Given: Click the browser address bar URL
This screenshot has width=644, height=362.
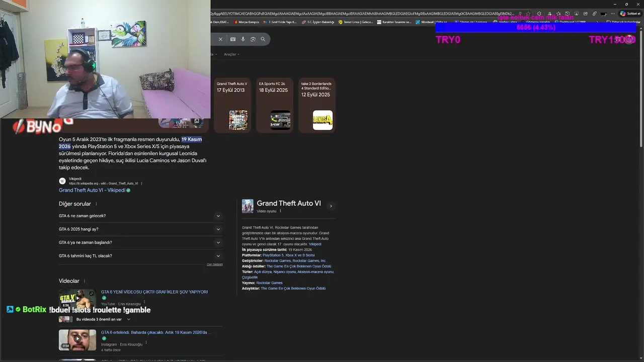Looking at the screenshot, I should pyautogui.click(x=362, y=14).
